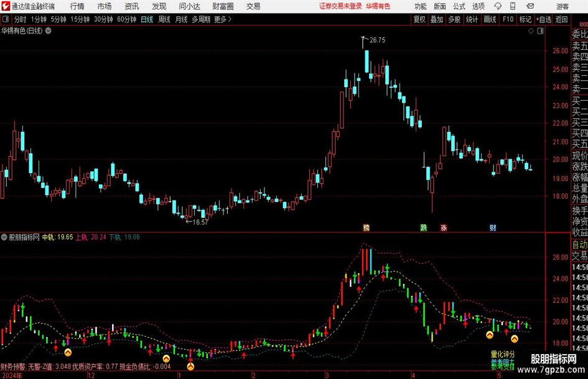Switch to 30分钟 period
Image resolution: width=588 pixels, height=379 pixels.
coord(103,19)
